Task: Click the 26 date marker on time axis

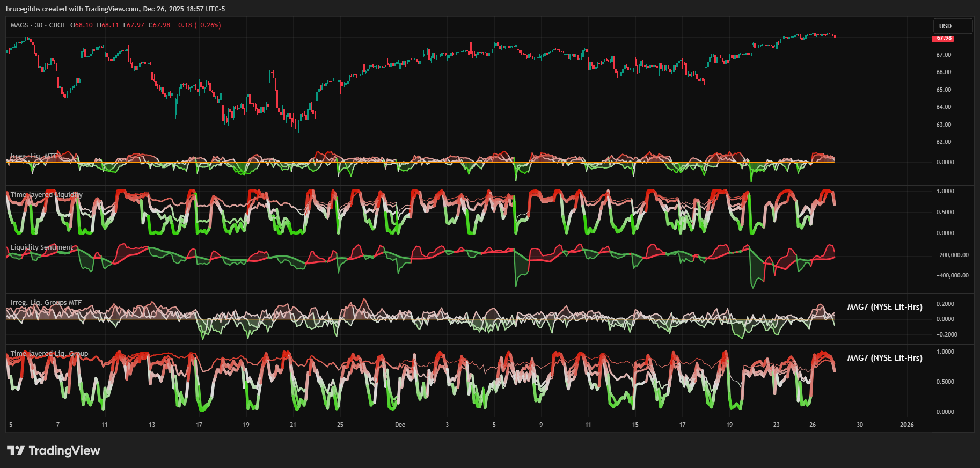Action: pos(813,425)
